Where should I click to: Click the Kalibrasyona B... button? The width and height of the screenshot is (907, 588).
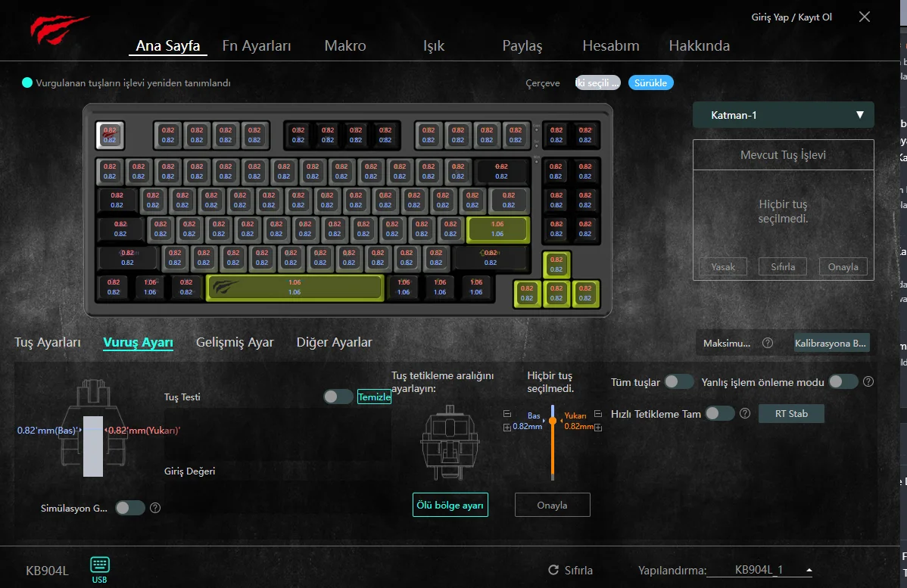(831, 343)
